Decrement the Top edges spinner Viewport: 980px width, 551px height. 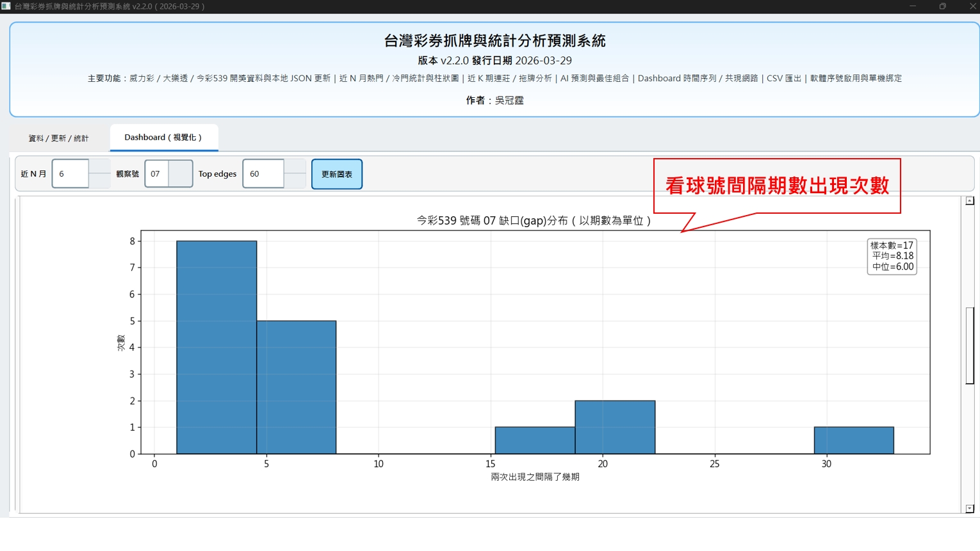295,181
